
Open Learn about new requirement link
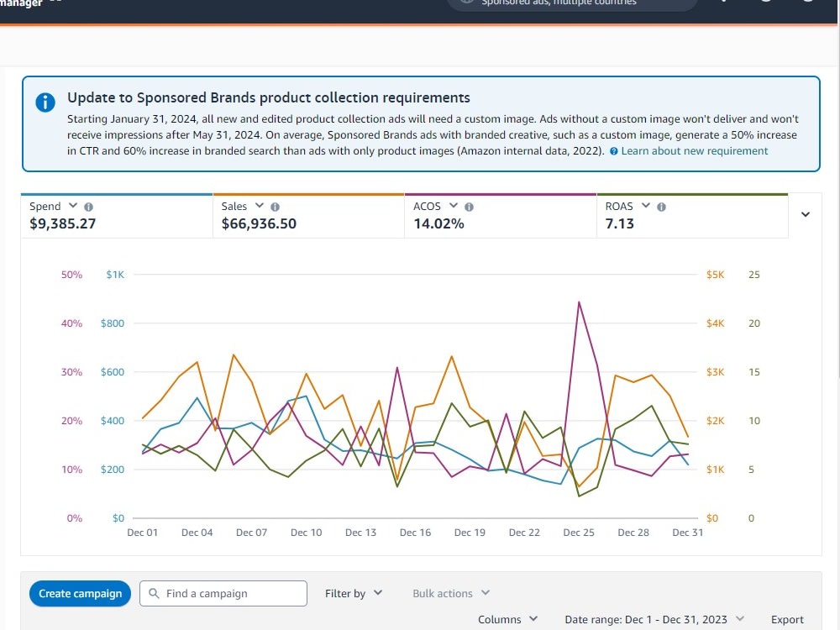coord(695,151)
